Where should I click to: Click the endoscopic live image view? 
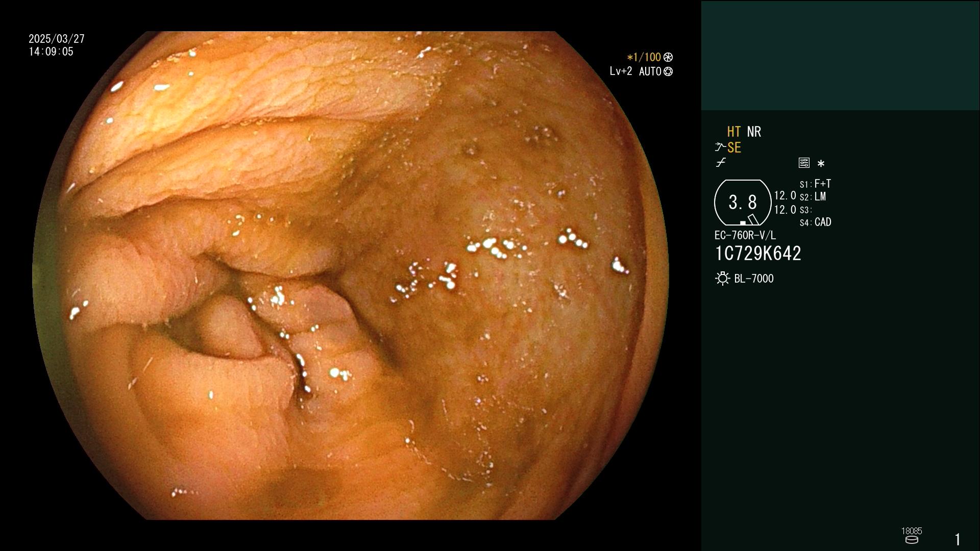tap(351, 275)
